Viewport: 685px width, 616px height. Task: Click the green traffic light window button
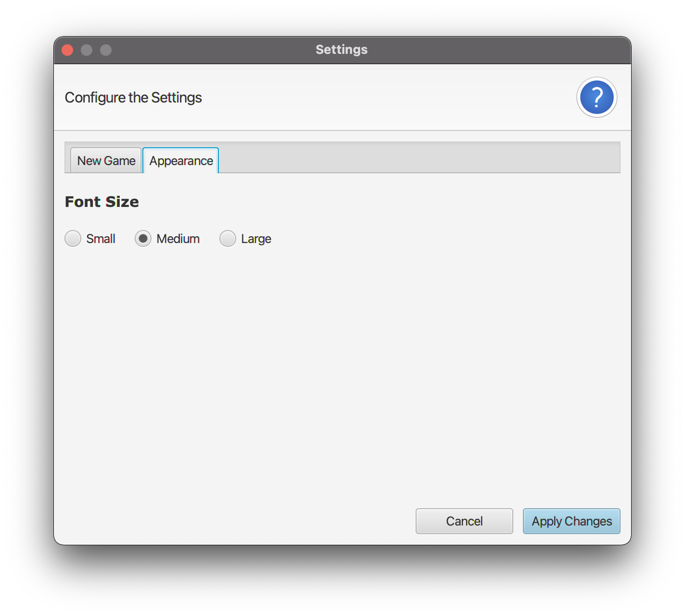[x=106, y=50]
